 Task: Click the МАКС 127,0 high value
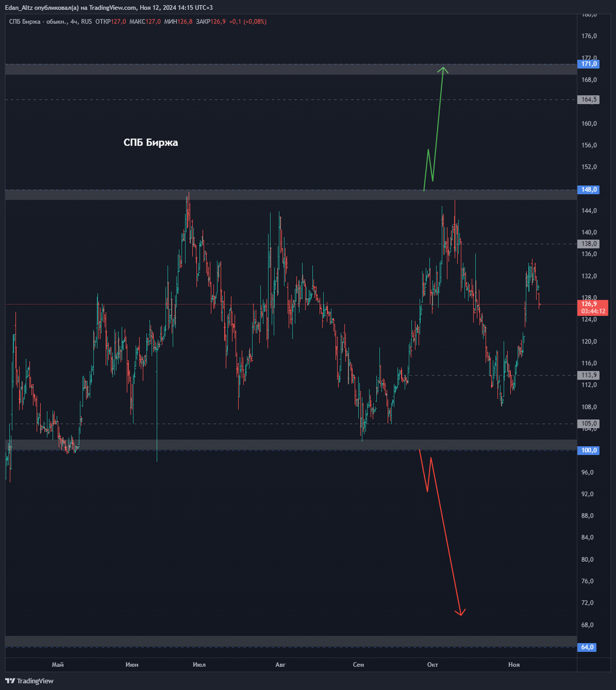click(145, 22)
